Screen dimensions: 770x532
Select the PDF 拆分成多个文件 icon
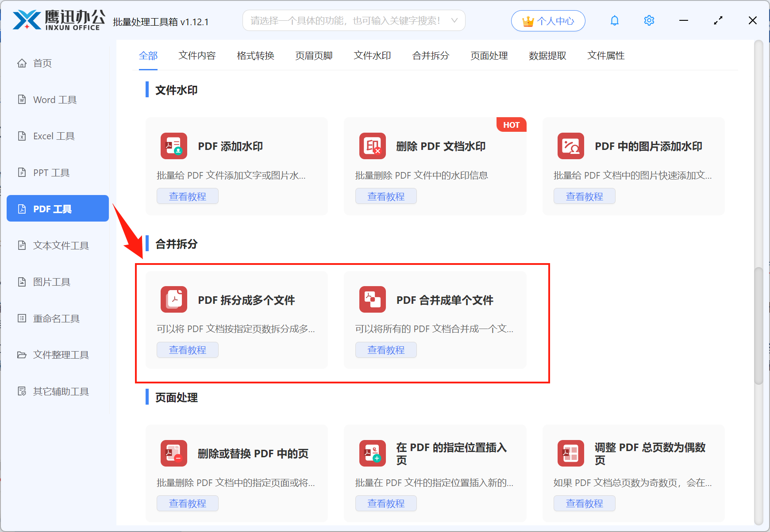click(x=173, y=299)
